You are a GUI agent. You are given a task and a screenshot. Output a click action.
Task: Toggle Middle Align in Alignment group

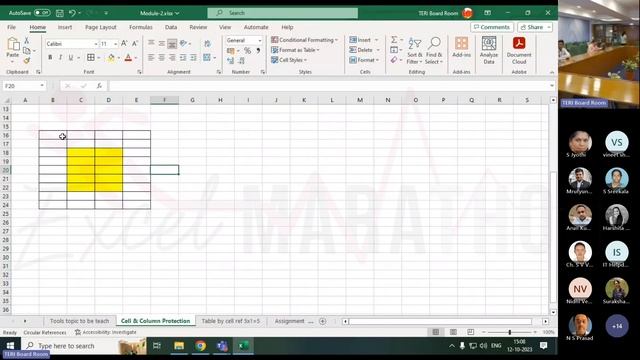pyautogui.click(x=162, y=44)
